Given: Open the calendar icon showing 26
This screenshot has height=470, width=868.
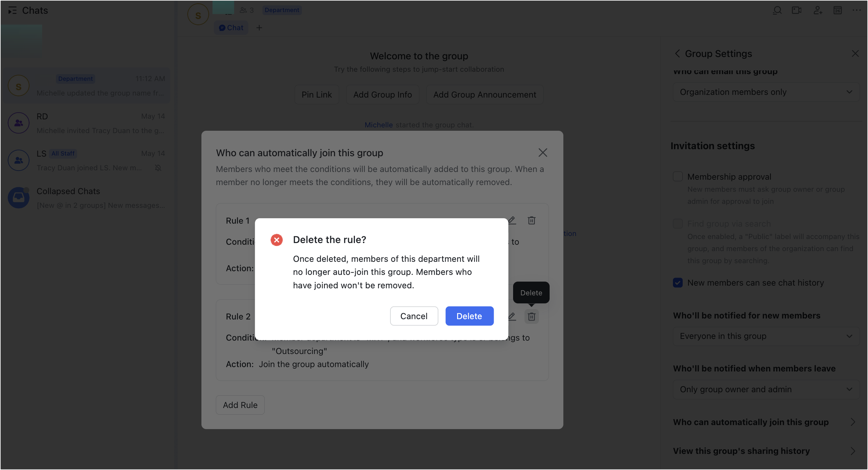Looking at the screenshot, I should pos(838,10).
